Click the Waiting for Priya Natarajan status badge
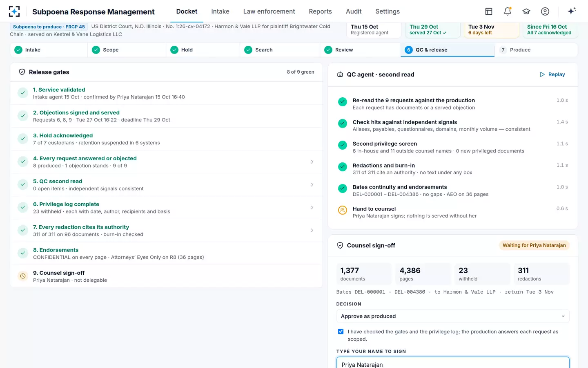The width and height of the screenshot is (588, 368). coord(534,245)
